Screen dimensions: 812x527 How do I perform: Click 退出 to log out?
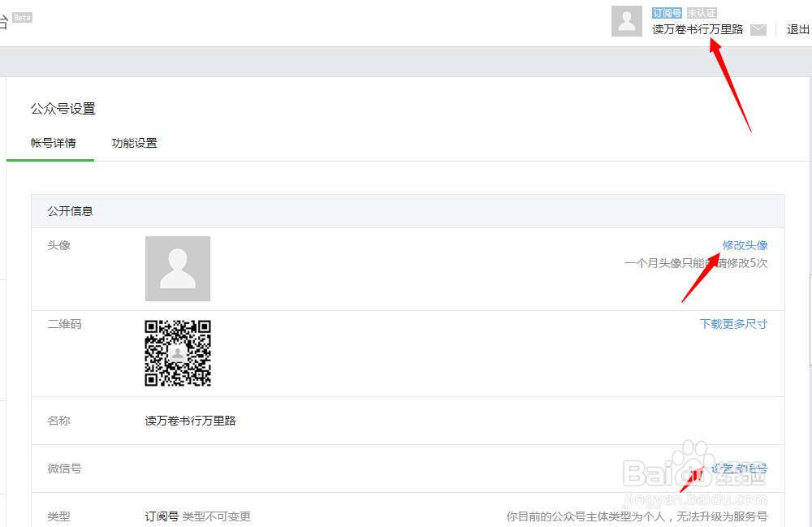click(798, 28)
